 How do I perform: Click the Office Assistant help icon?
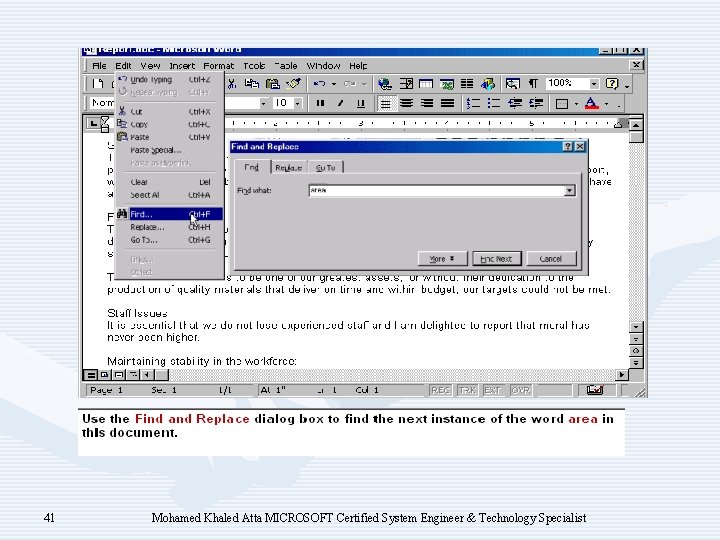point(612,84)
